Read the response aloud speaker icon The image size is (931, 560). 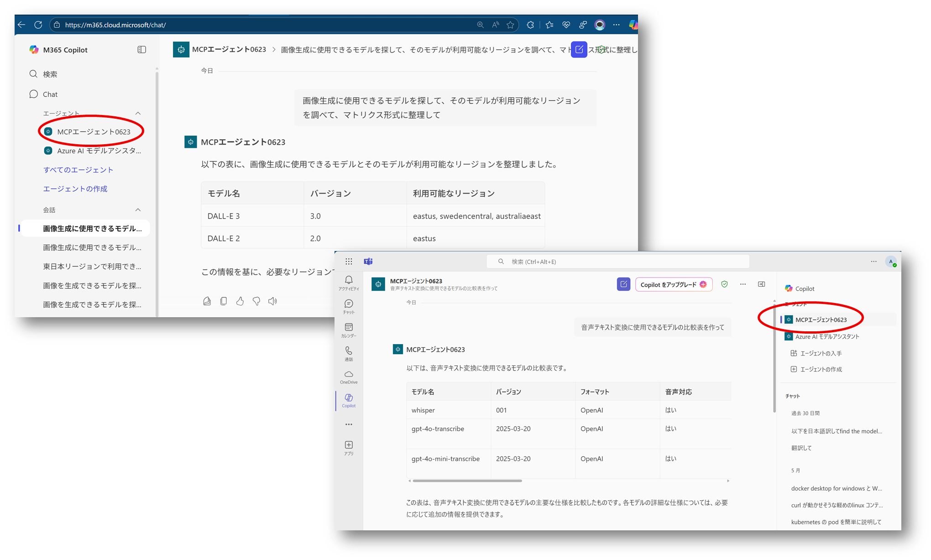(x=272, y=301)
